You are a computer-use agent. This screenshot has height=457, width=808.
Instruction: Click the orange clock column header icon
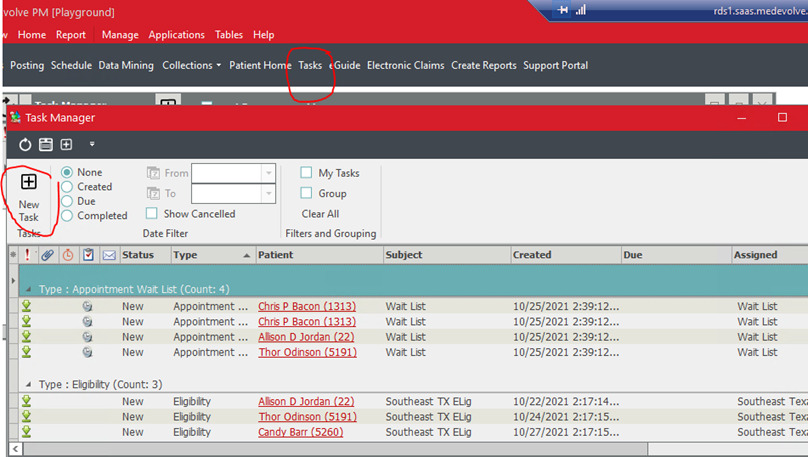68,255
